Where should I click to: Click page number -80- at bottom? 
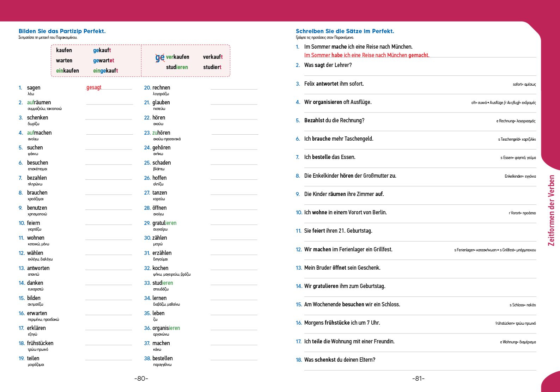point(141,379)
